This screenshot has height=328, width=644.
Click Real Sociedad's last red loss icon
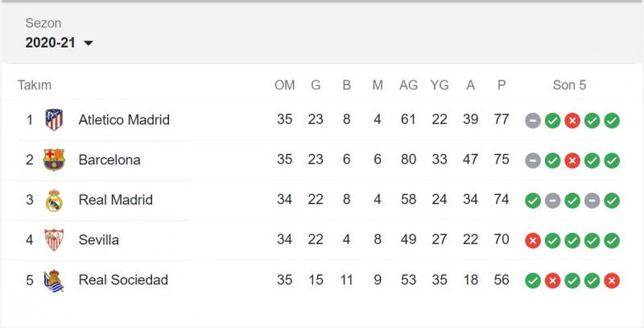612,280
